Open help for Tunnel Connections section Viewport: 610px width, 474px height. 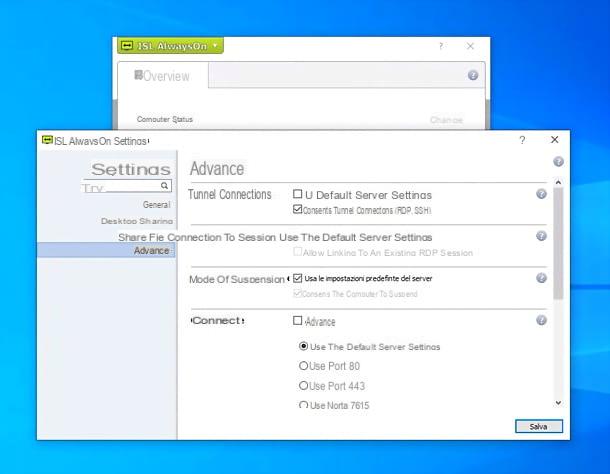pyautogui.click(x=541, y=194)
